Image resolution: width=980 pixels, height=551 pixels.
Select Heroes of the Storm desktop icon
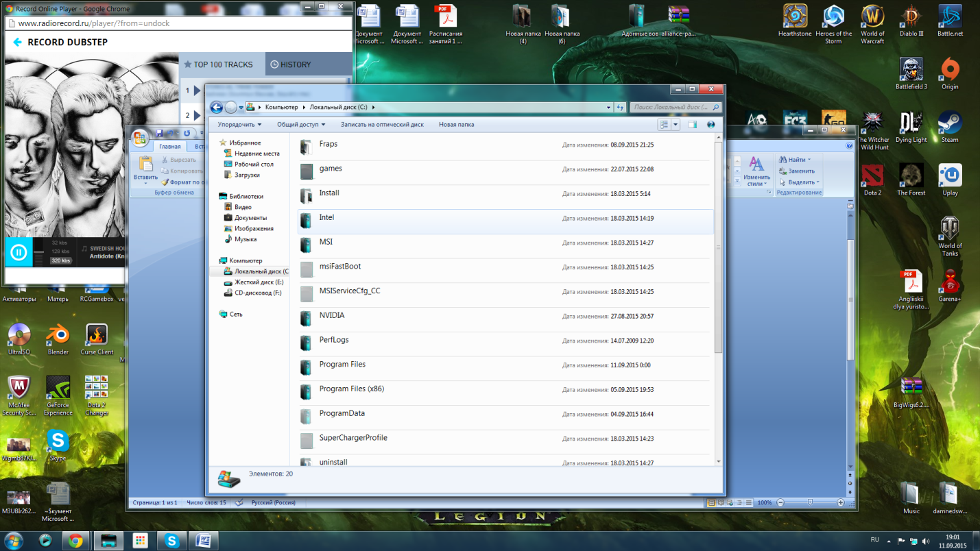click(833, 24)
